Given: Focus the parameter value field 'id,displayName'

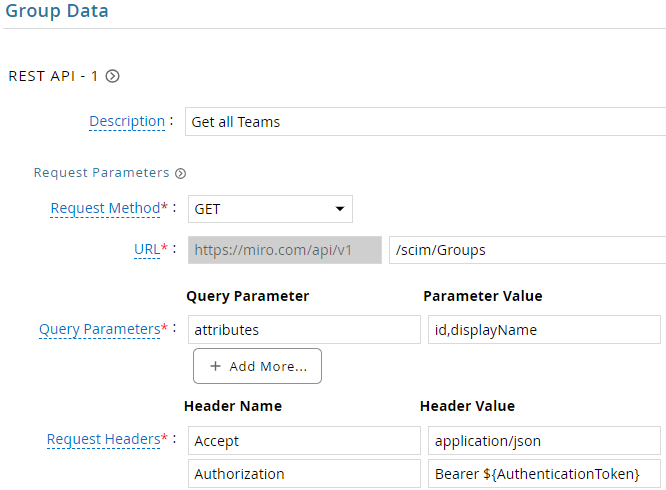Looking at the screenshot, I should point(544,329).
